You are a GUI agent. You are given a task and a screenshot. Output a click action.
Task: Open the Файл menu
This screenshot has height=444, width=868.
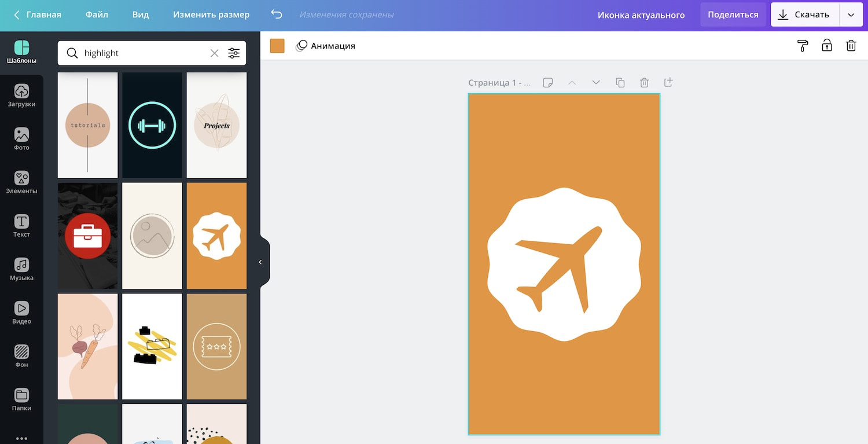pyautogui.click(x=97, y=14)
